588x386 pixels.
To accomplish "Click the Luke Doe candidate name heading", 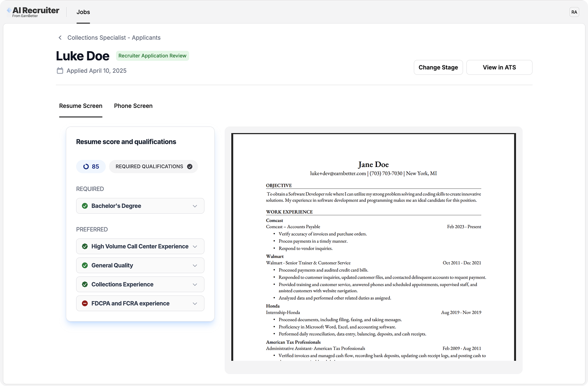I will pos(83,56).
